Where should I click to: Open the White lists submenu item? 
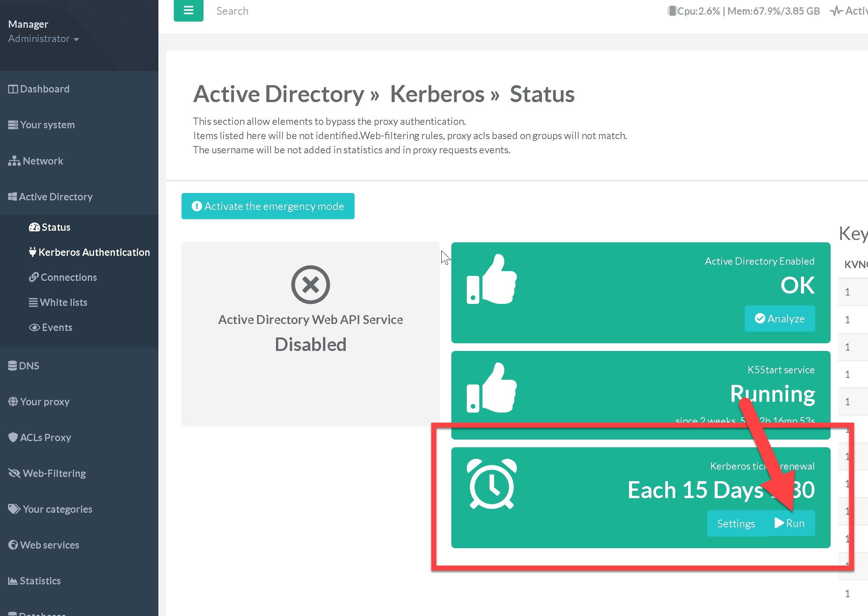point(63,302)
